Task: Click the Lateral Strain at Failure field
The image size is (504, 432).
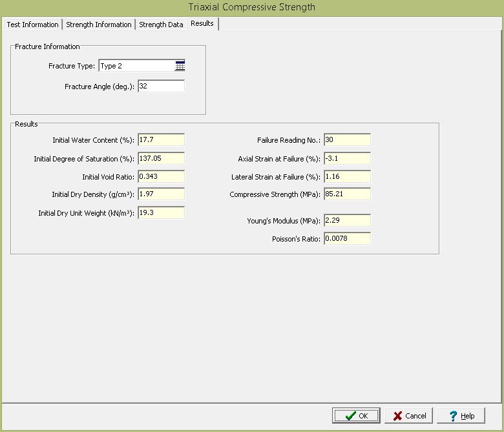Action: 347,176
